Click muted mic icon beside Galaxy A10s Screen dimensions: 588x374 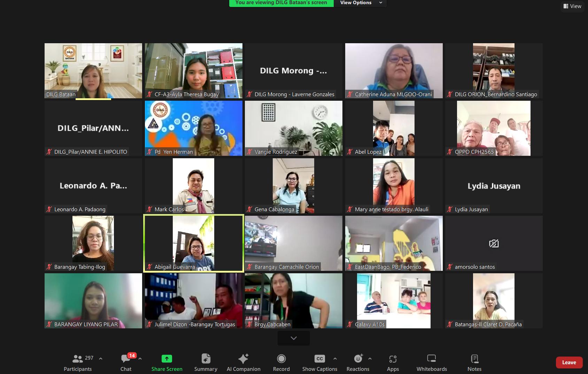pyautogui.click(x=350, y=324)
